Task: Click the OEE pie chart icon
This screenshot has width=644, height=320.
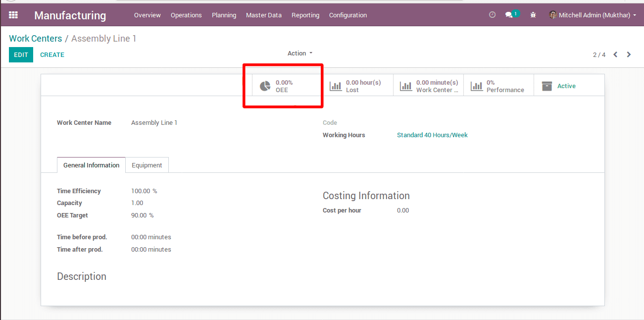Action: [x=265, y=86]
